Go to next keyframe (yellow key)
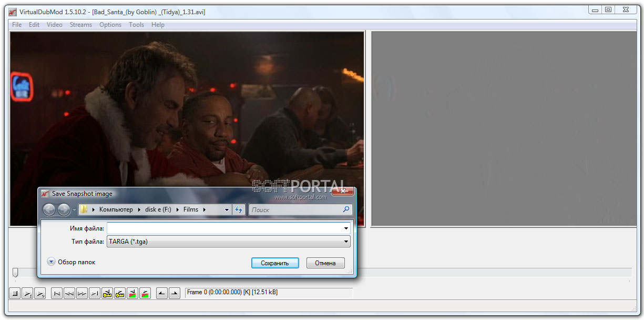This screenshot has height=320, width=644. 120,294
